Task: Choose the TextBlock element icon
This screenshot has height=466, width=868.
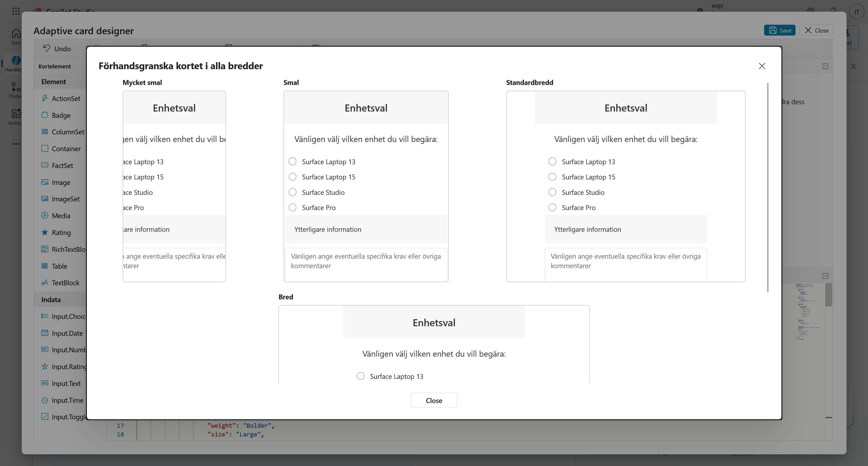Action: 44,282
